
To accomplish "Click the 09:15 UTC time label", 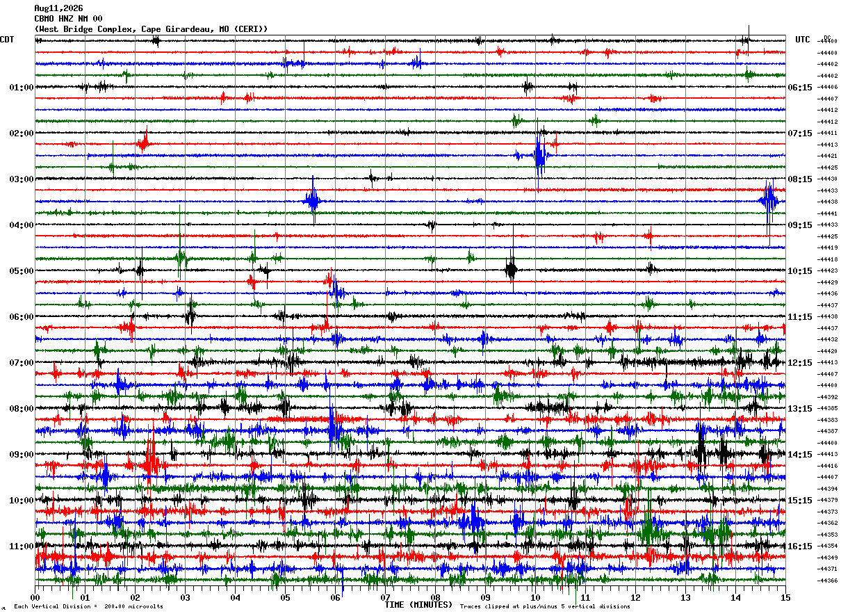I will (800, 225).
